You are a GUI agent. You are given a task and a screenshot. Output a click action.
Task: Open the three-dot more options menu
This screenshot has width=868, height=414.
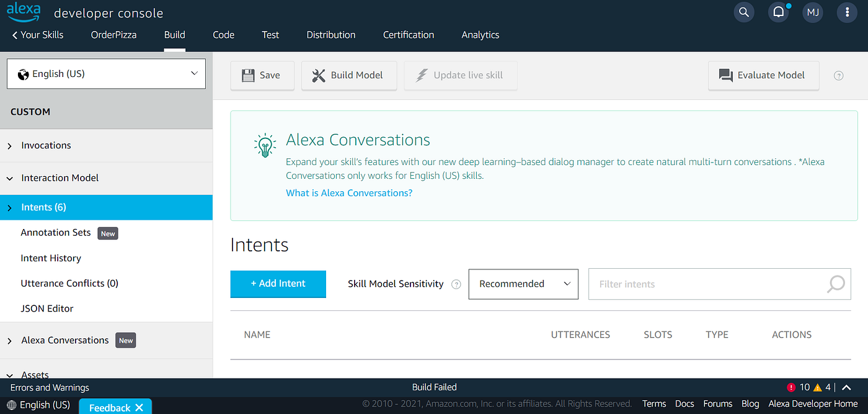coord(848,12)
